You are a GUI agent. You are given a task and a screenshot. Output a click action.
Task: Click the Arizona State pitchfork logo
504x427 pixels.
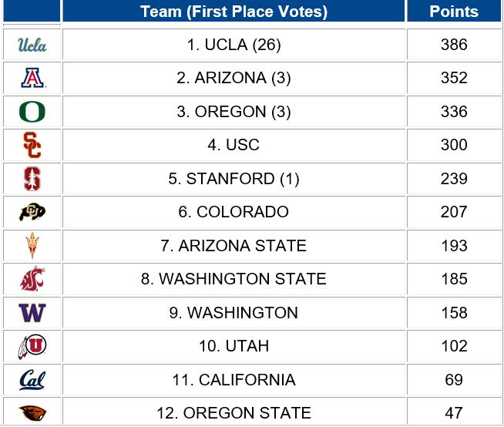(32, 245)
